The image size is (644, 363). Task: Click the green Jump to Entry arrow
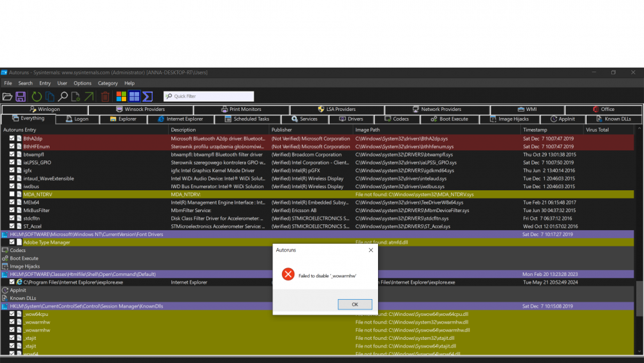89,97
